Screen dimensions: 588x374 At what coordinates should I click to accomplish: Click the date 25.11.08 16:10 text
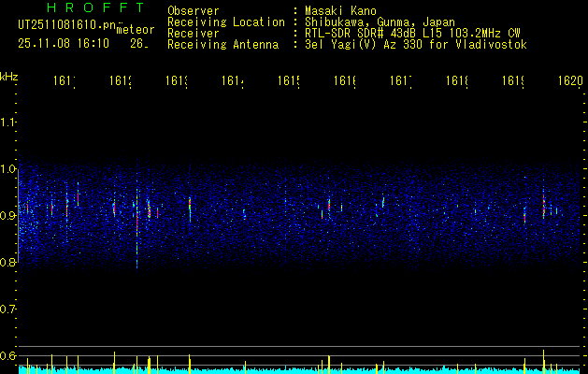point(64,44)
